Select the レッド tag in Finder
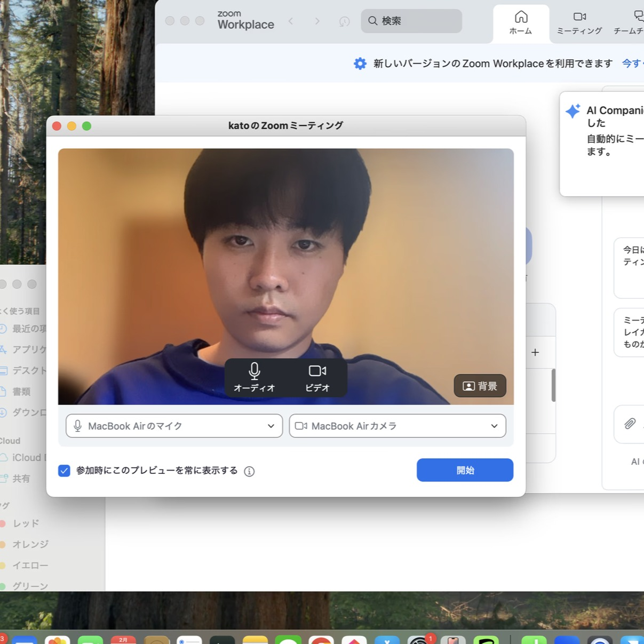Screen dimensions: 644x644 [20, 523]
